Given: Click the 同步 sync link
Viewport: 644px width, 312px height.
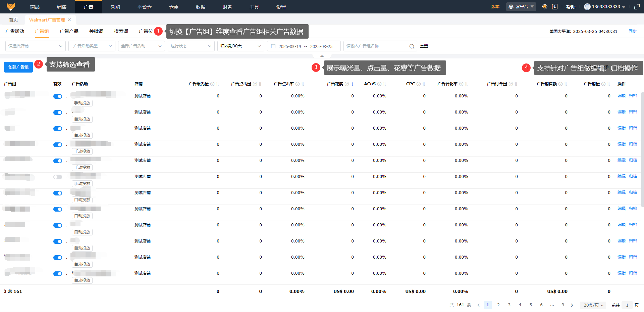Looking at the screenshot, I should click(632, 31).
